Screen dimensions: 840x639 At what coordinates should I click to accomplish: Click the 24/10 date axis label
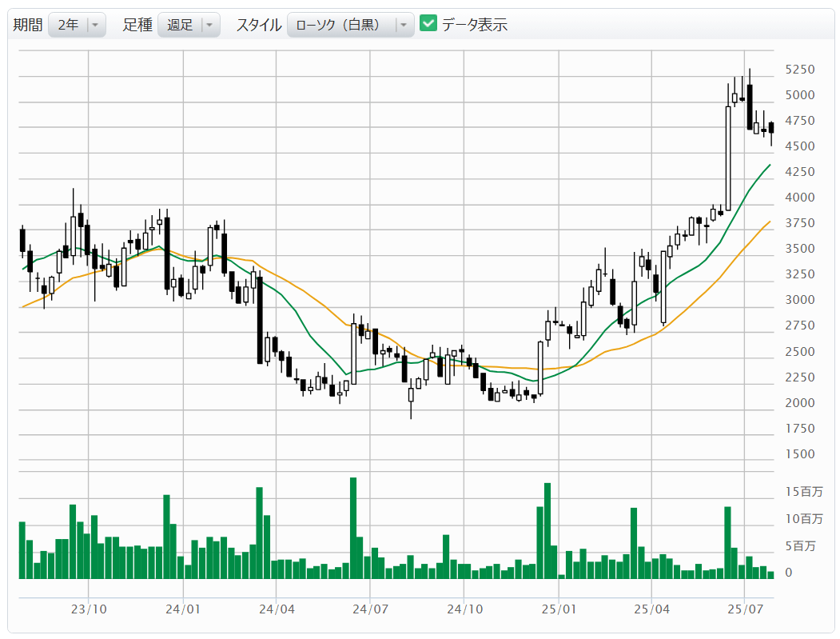pos(464,609)
